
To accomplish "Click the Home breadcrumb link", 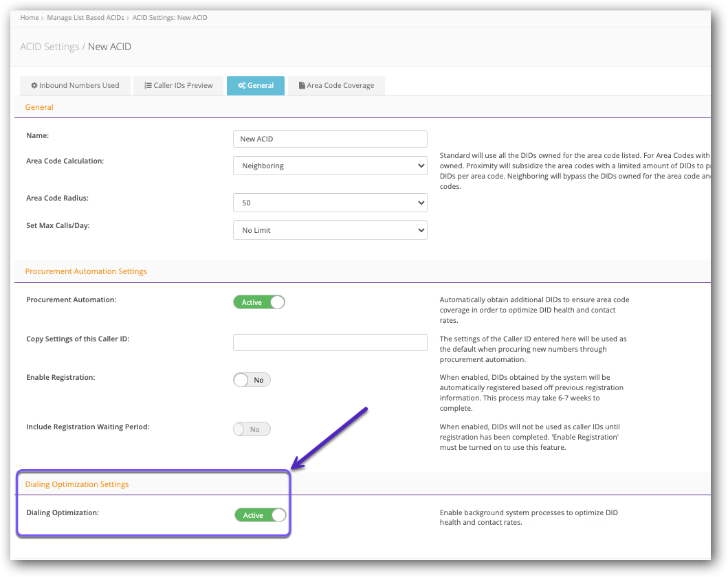I will click(29, 17).
